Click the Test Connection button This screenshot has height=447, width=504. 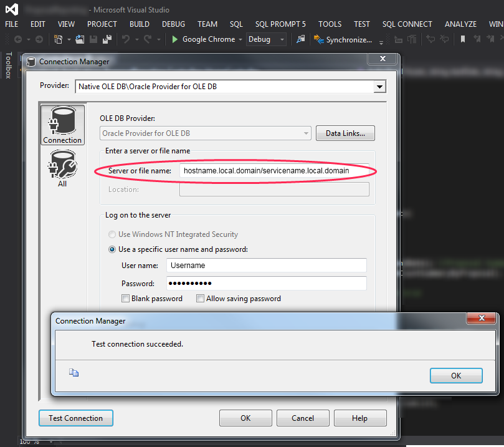coord(75,418)
